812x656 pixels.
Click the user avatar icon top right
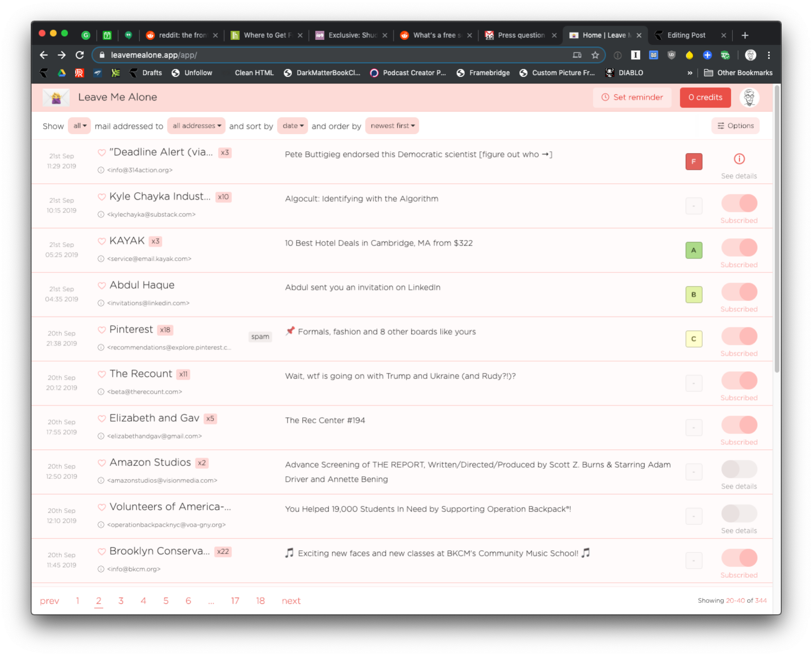[x=749, y=97]
